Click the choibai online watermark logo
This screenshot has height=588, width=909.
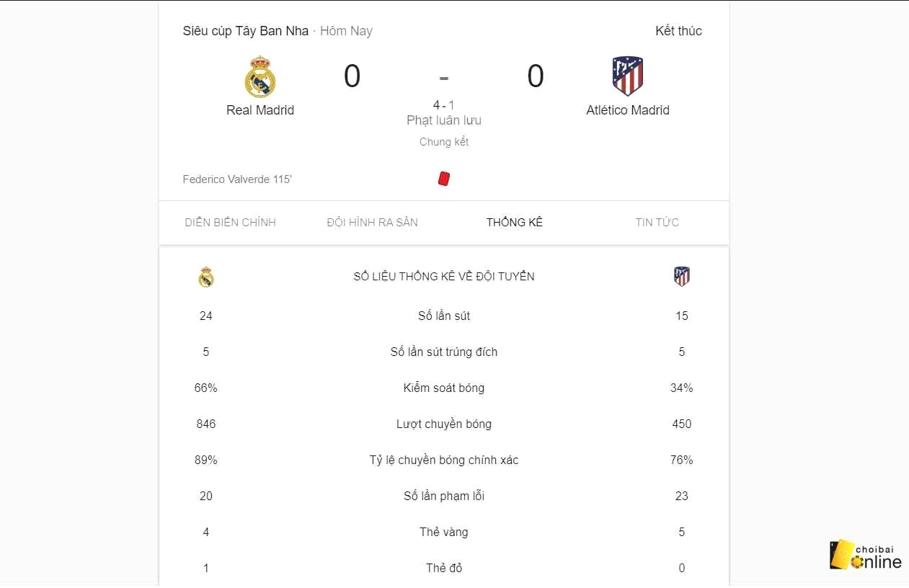[x=866, y=556]
